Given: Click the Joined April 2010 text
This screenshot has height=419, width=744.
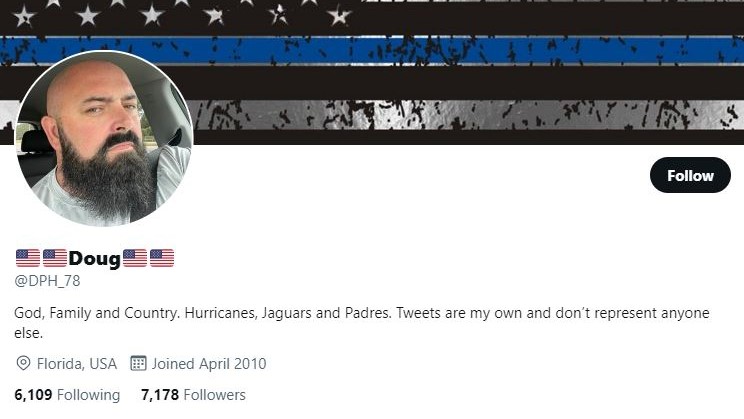Looking at the screenshot, I should pyautogui.click(x=209, y=363).
